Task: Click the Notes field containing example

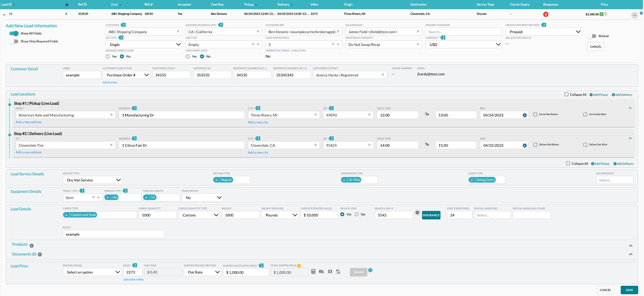Action: point(114,234)
